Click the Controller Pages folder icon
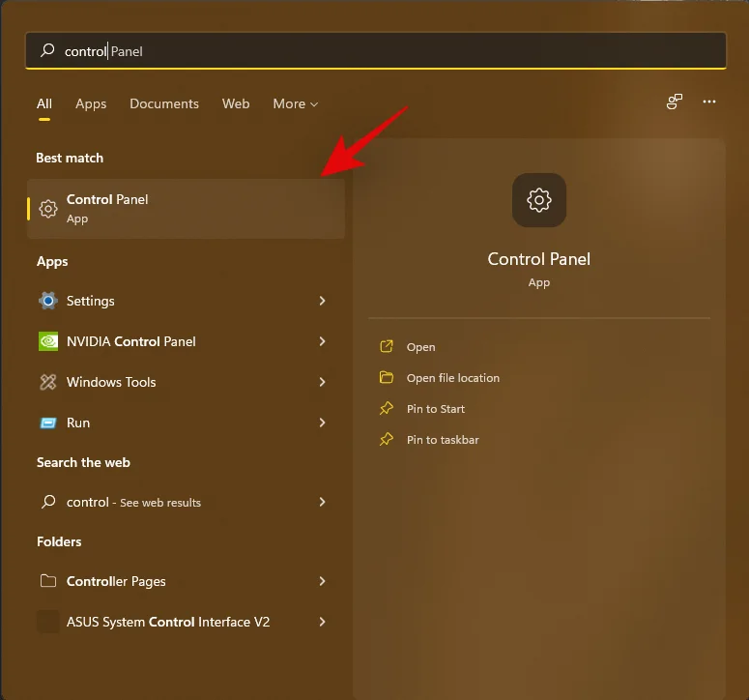Image resolution: width=749 pixels, height=700 pixels. click(48, 581)
